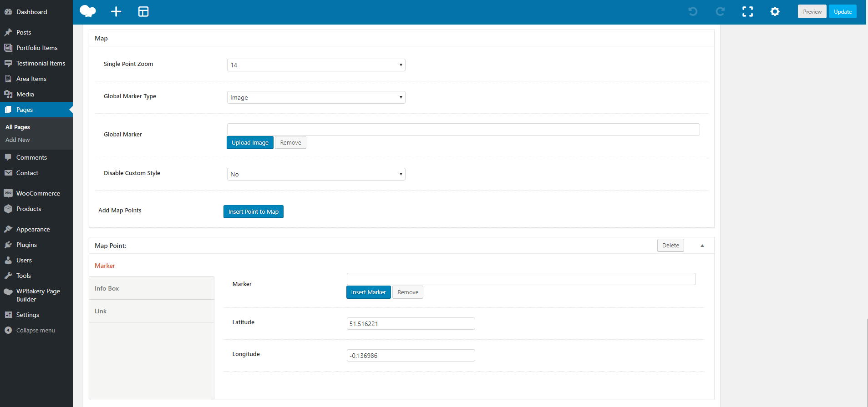Switch to the Info Box tab
This screenshot has width=868, height=407.
[152, 288]
